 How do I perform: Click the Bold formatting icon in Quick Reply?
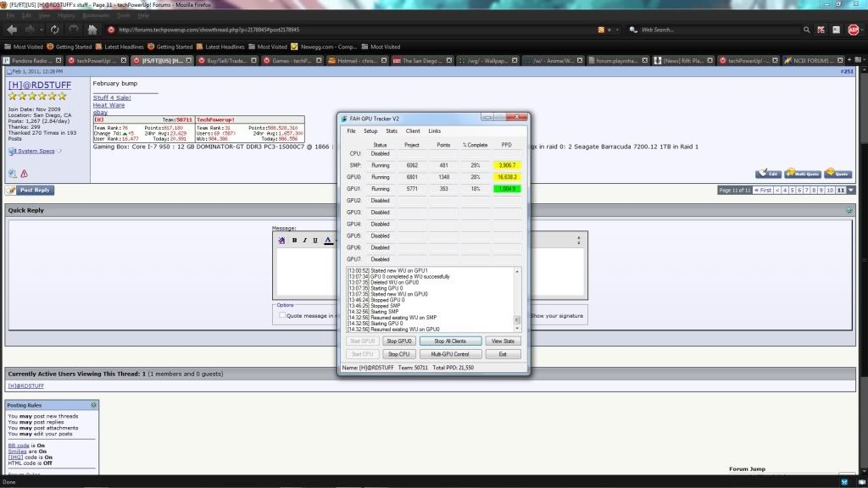(x=294, y=240)
